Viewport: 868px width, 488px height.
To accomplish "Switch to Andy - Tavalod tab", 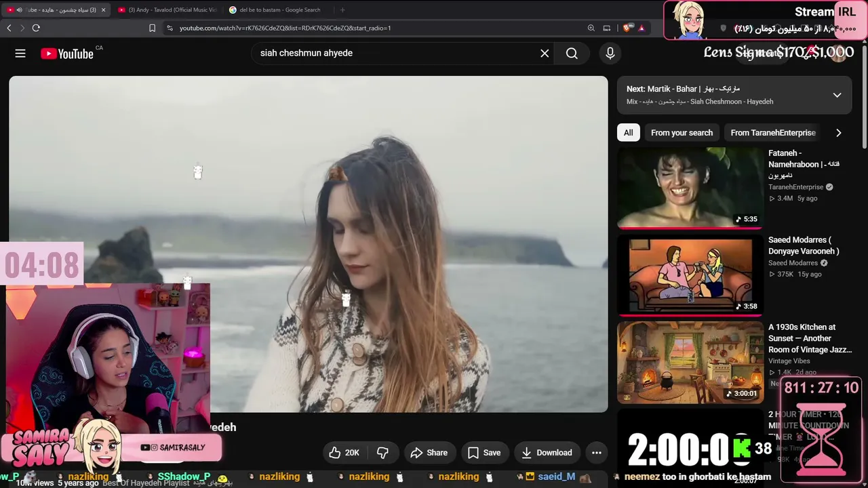I will 167,9.
